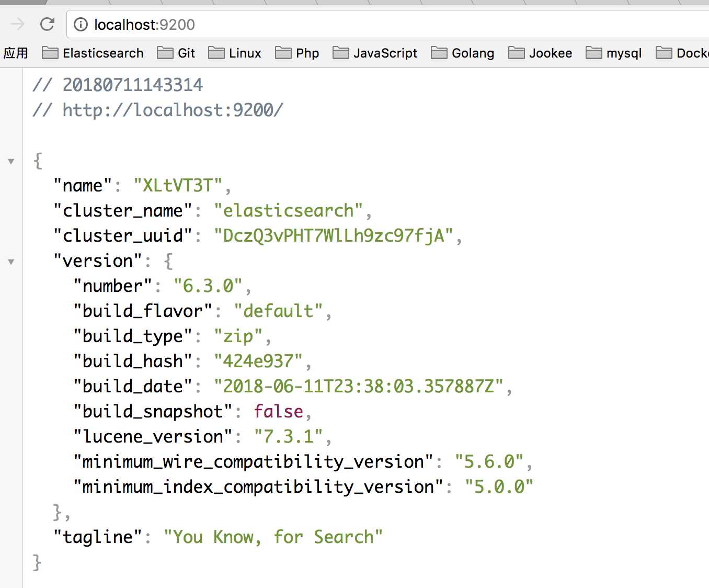Open the mysql bookmark folder

click(614, 53)
